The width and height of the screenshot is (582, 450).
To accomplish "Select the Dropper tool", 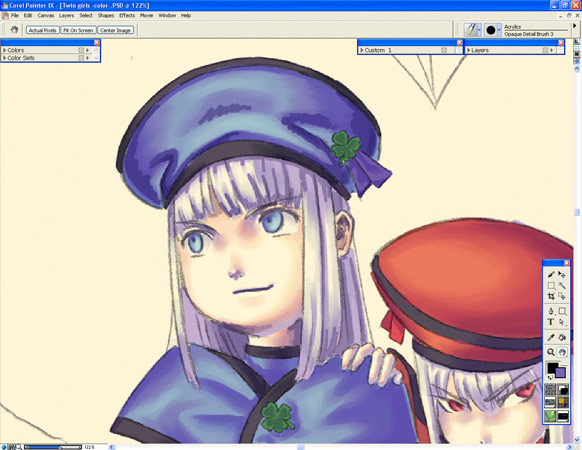I will tap(551, 337).
